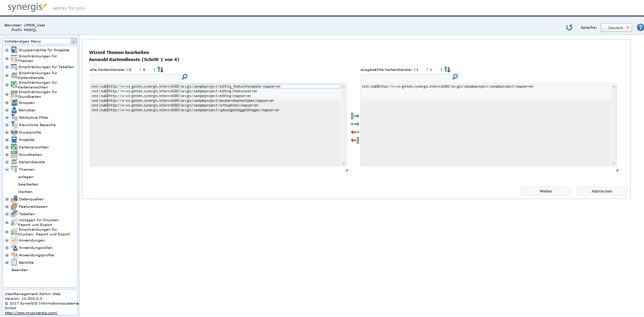The height and width of the screenshot is (317, 644).
Task: Collapse the Themen tree node
Action: coord(7,169)
